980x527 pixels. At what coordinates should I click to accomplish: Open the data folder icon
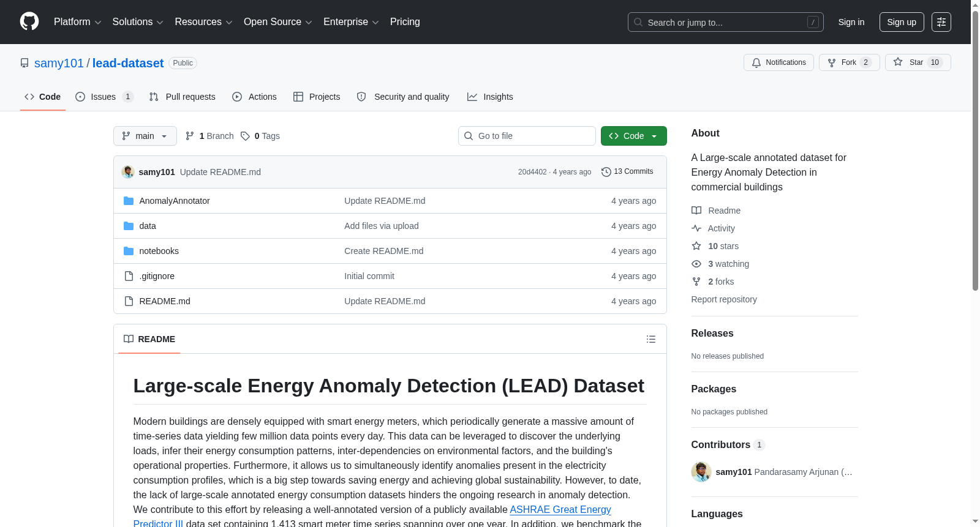coord(129,226)
